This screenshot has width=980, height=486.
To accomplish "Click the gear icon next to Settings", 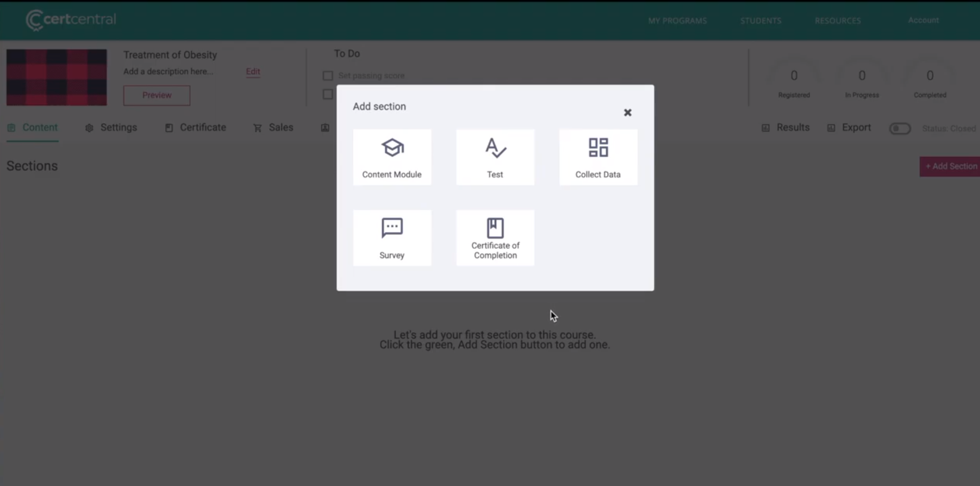I will point(88,128).
